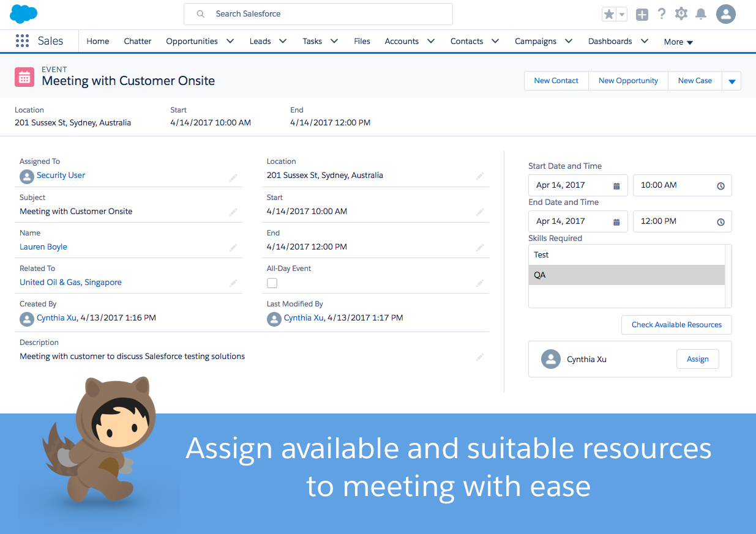Image resolution: width=756 pixels, height=534 pixels.
Task: Open the Dashboards tab
Action: tap(610, 42)
